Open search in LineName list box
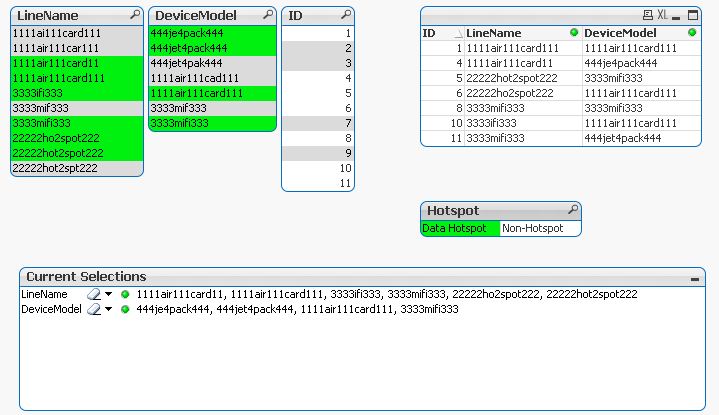719x415 pixels. (135, 15)
